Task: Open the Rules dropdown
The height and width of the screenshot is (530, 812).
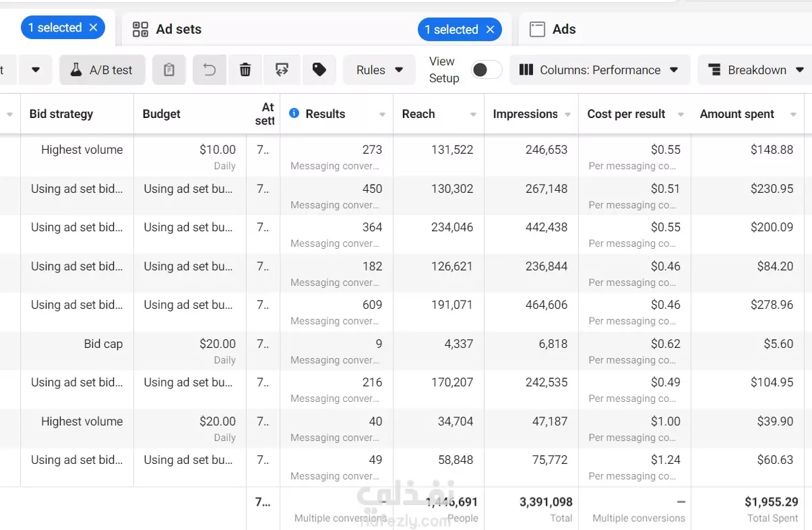Action: click(x=379, y=70)
